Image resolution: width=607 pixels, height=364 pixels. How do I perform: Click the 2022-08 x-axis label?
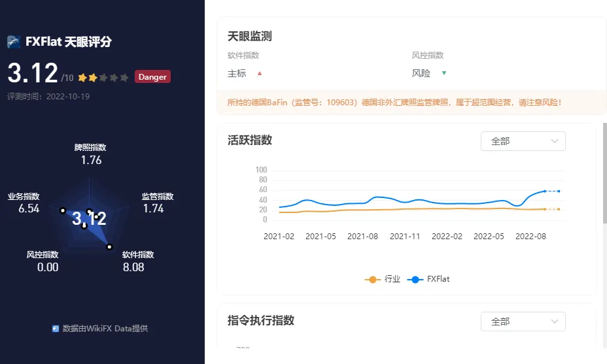point(530,237)
